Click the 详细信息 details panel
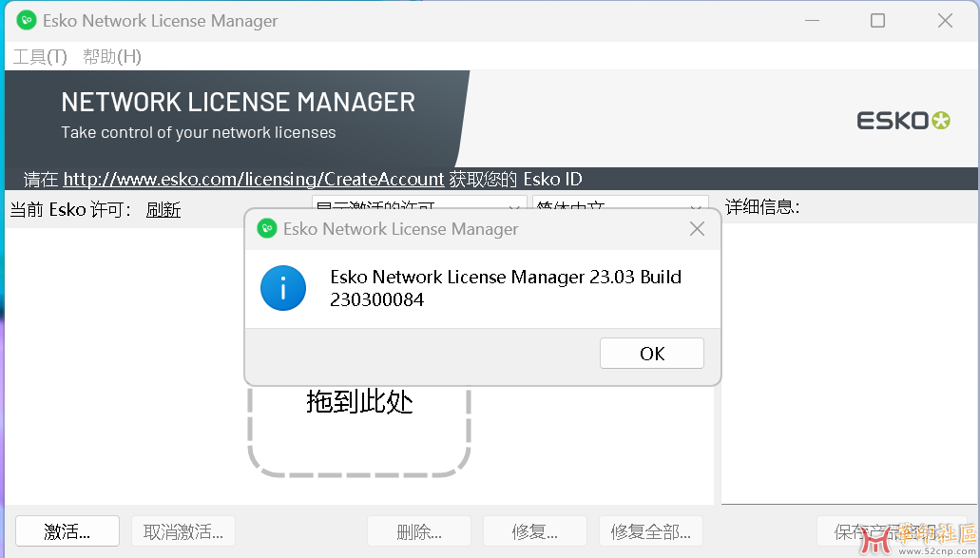Image resolution: width=980 pixels, height=558 pixels. point(850,362)
